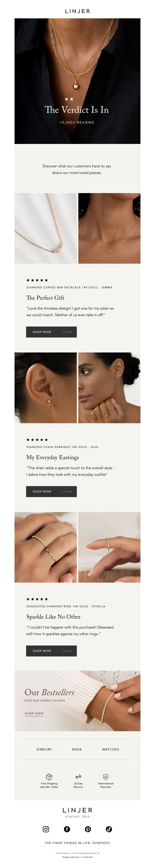155x868 pixels.
Task: Click Shop Now under The Perfect Gift
Action: pos(51,332)
